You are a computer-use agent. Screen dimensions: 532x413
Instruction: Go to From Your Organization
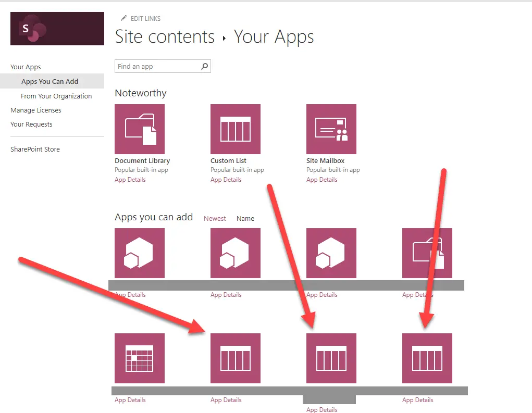[x=56, y=96]
